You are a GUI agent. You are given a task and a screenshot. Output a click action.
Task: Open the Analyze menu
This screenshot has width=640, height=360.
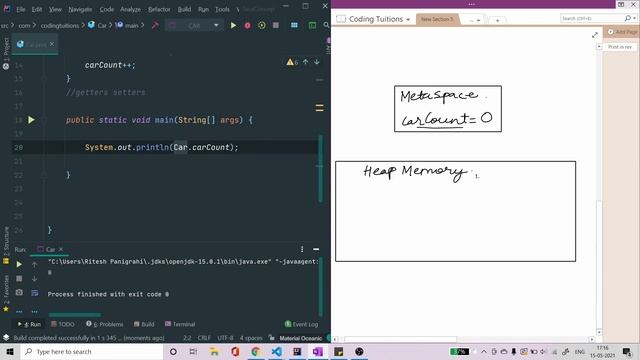tap(130, 9)
